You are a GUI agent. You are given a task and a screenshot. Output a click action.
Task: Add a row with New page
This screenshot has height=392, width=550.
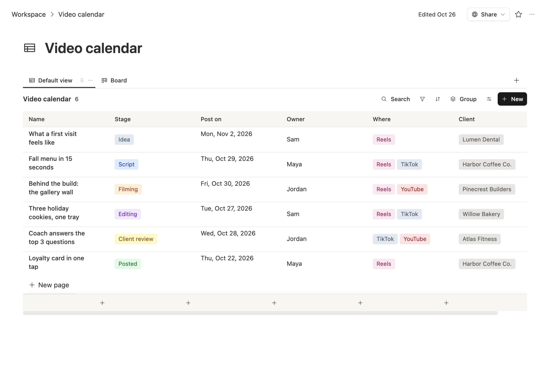pos(49,285)
